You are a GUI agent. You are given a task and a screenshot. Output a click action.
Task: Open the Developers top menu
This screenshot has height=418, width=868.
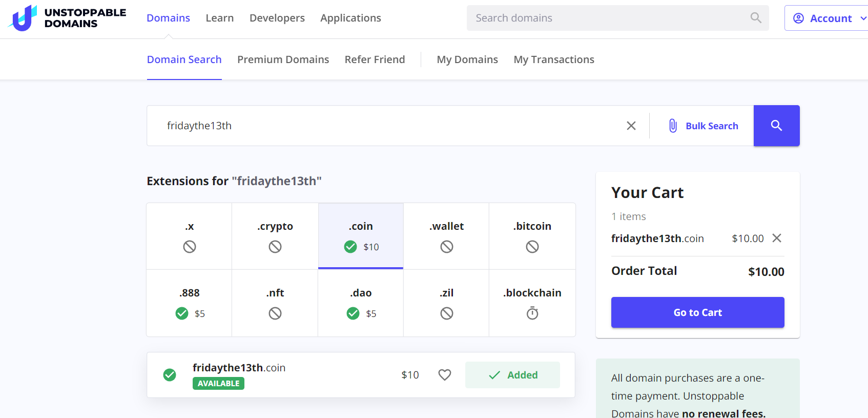click(277, 18)
